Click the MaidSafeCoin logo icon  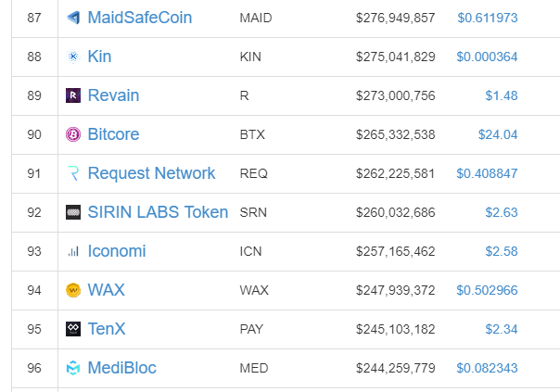coord(73,18)
